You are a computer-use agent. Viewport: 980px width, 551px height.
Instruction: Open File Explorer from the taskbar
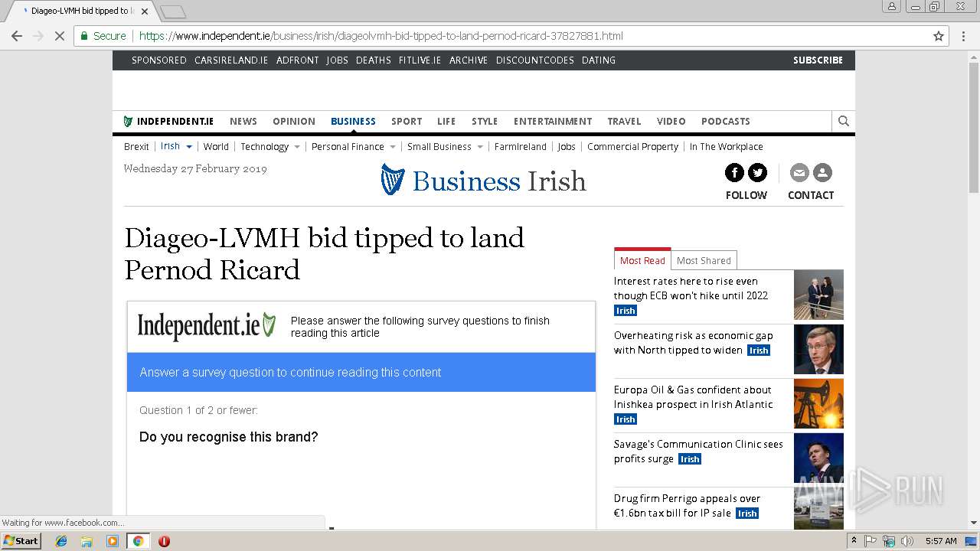click(x=87, y=541)
